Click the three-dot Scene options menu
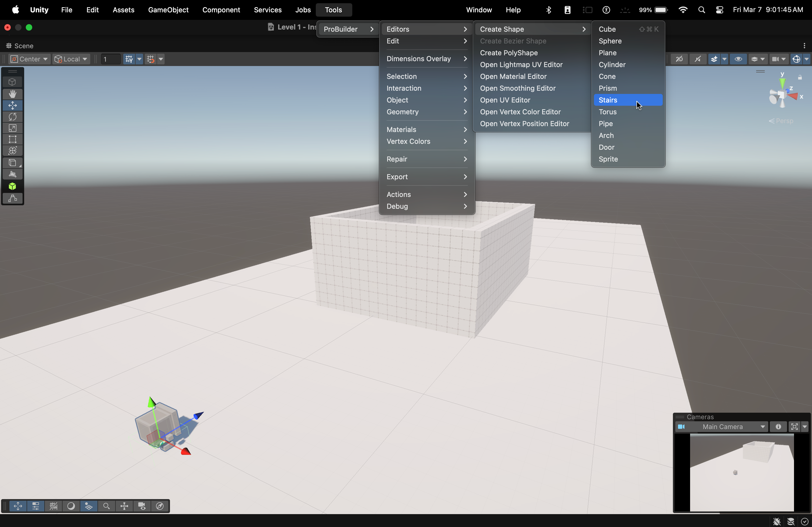Viewport: 812px width, 527px height. tap(804, 46)
